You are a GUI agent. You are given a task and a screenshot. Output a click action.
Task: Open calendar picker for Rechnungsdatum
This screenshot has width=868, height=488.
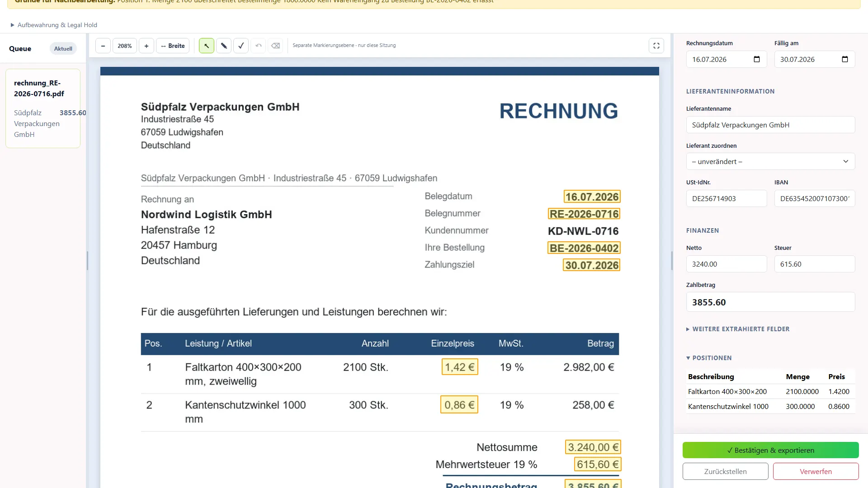(x=757, y=59)
